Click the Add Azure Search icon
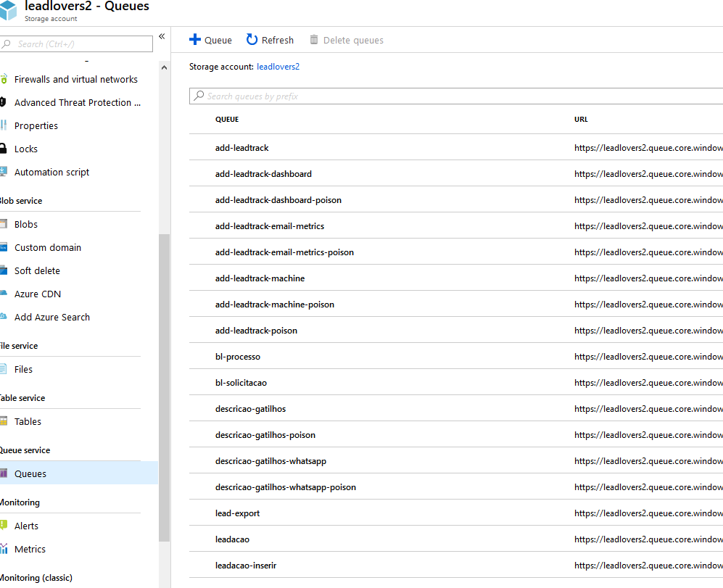 pos(3,316)
